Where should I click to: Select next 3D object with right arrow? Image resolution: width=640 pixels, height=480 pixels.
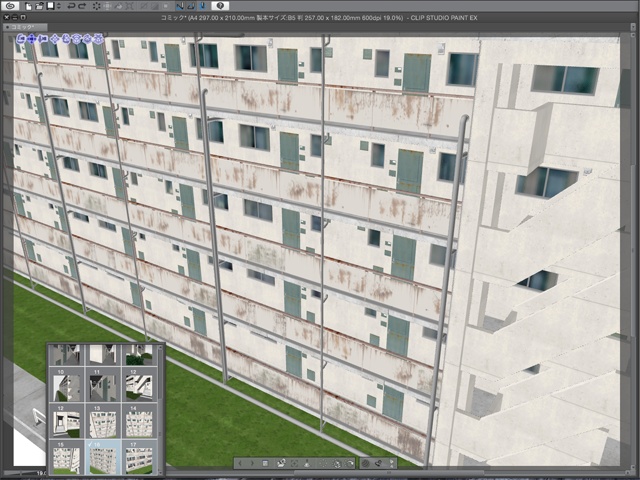point(252,463)
